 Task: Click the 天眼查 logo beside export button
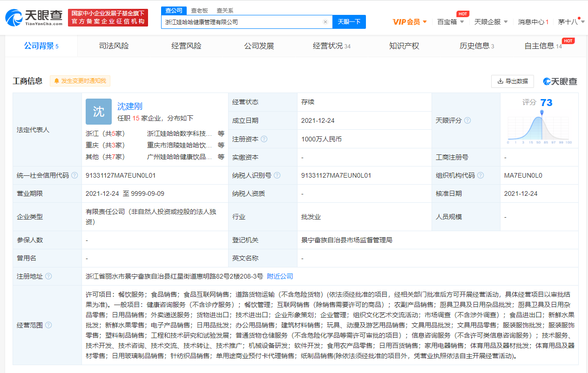[x=560, y=81]
